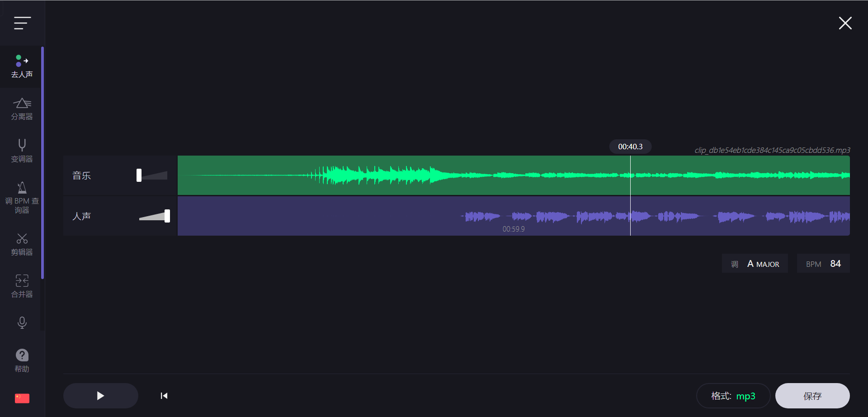Click the 保存 save button
Image resolution: width=868 pixels, height=417 pixels.
[812, 396]
